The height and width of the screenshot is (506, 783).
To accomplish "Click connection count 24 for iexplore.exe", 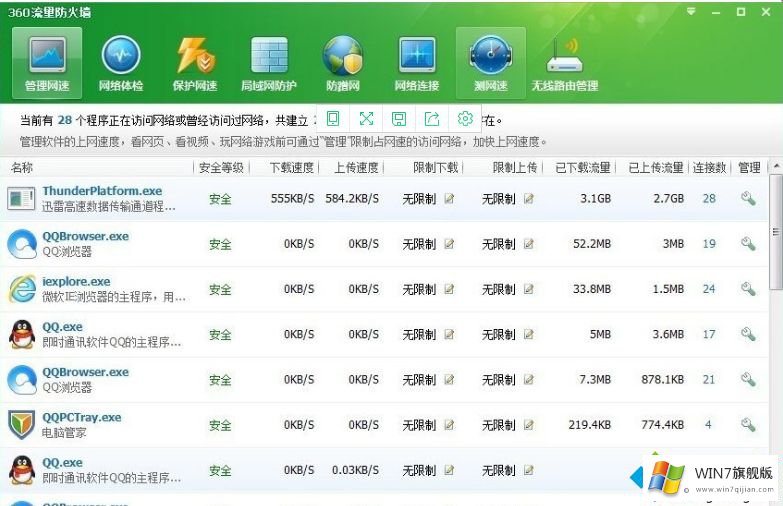I will 709,289.
